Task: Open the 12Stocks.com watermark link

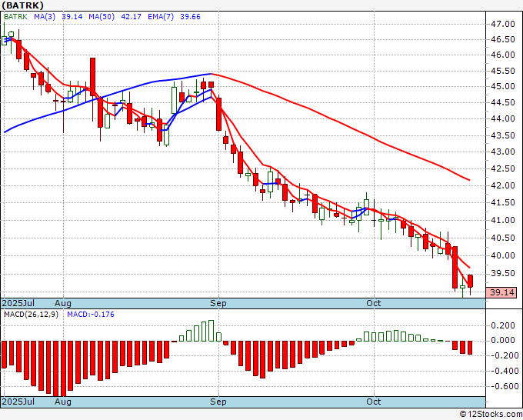Action: point(491,415)
